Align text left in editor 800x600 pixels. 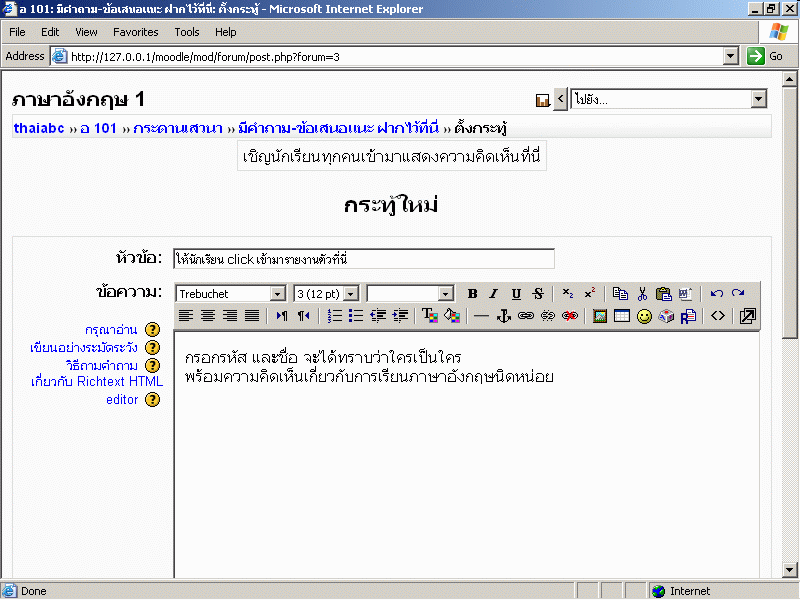(186, 316)
